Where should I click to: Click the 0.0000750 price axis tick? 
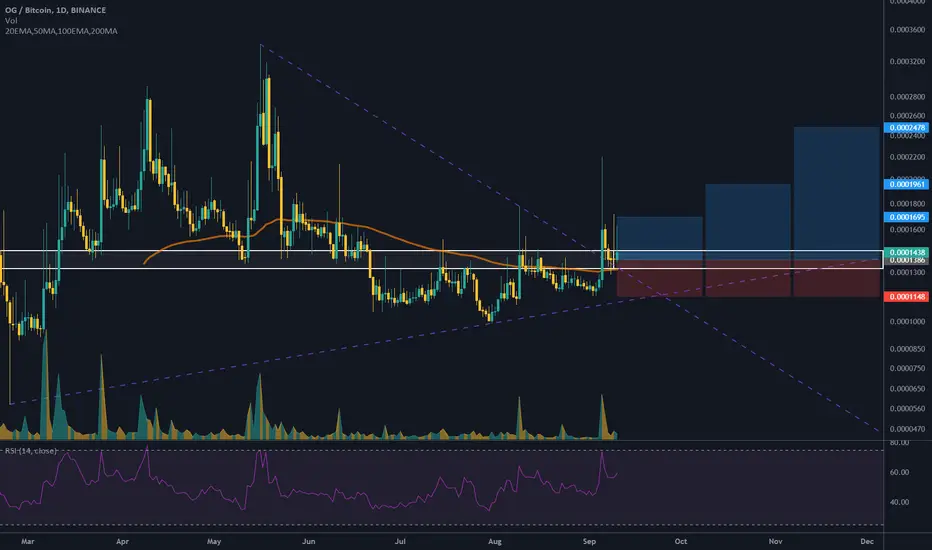pos(907,369)
